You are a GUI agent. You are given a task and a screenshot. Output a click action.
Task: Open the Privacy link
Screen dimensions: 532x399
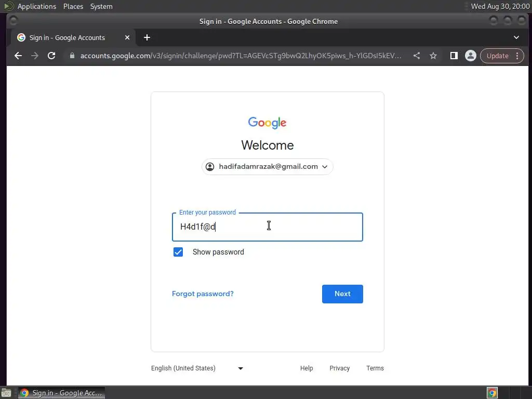coord(339,368)
